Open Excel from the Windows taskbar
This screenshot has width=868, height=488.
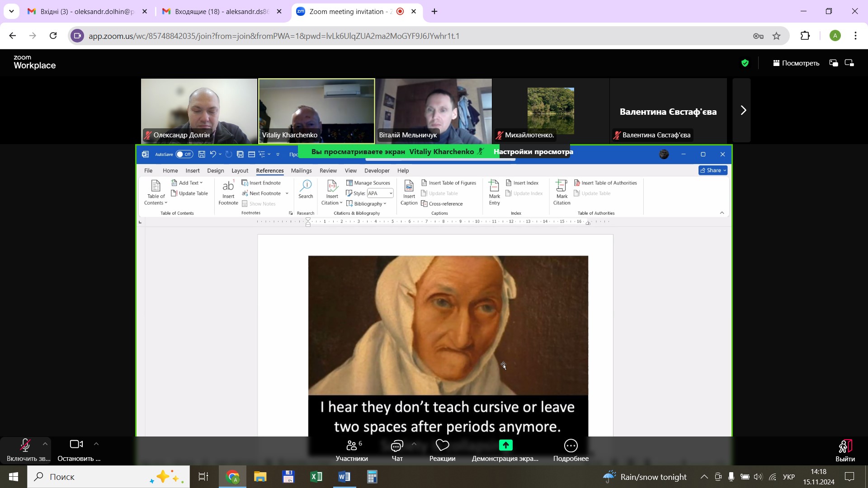click(316, 477)
